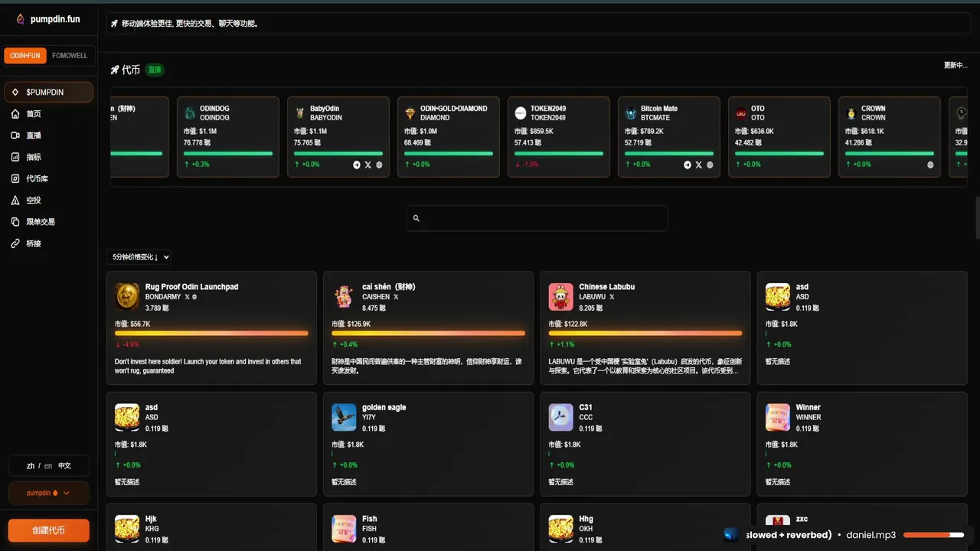The image size is (980, 551).
Task: Click cai shén token thumbnail image
Action: click(x=344, y=296)
